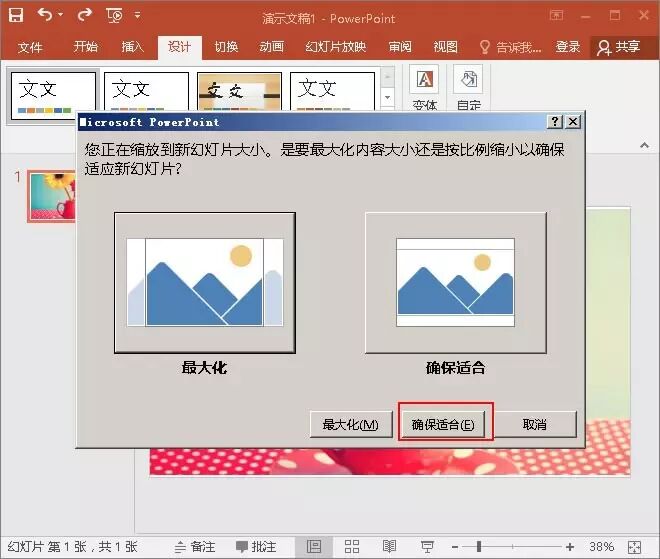Open the 自定 customize button
This screenshot has height=559, width=660.
pos(468,88)
